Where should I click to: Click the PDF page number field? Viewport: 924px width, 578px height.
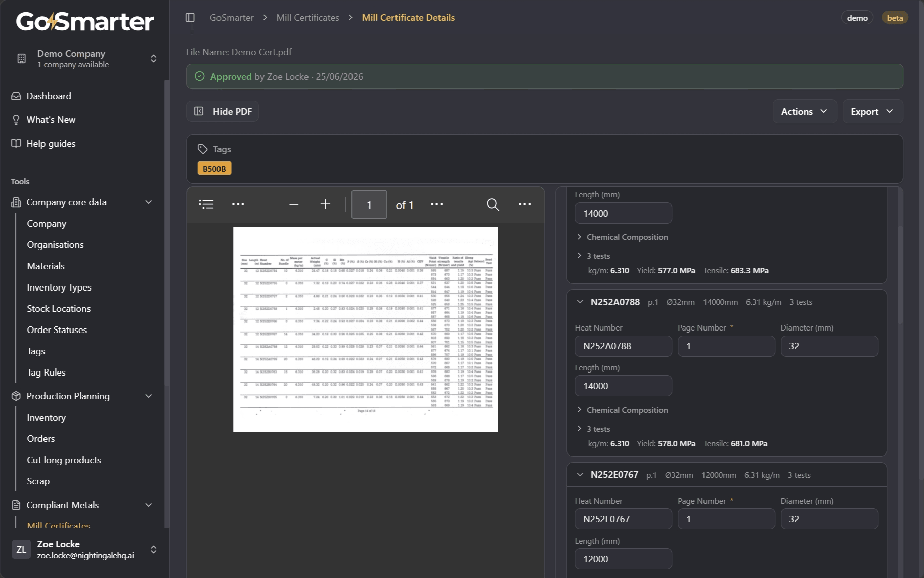(369, 204)
